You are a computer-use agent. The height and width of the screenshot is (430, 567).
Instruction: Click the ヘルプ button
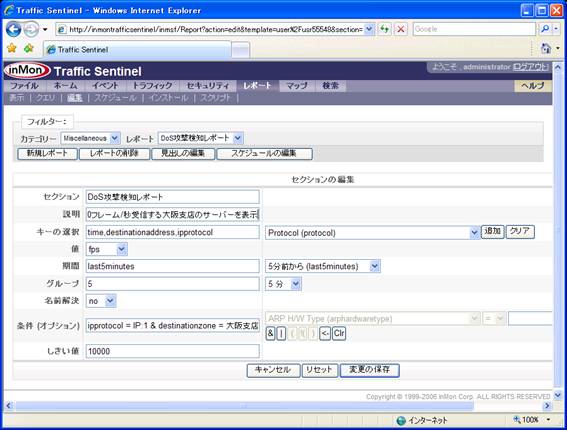[x=533, y=86]
